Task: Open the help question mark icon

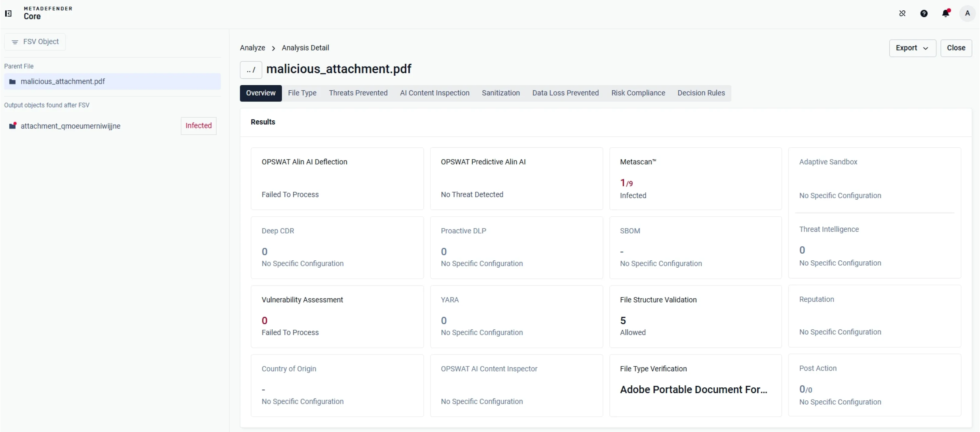Action: tap(924, 13)
